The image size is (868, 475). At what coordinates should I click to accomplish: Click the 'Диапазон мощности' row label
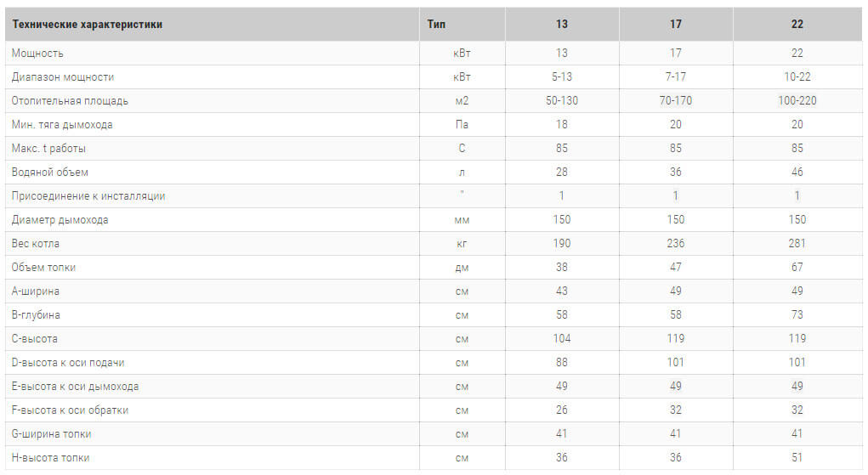pos(63,77)
